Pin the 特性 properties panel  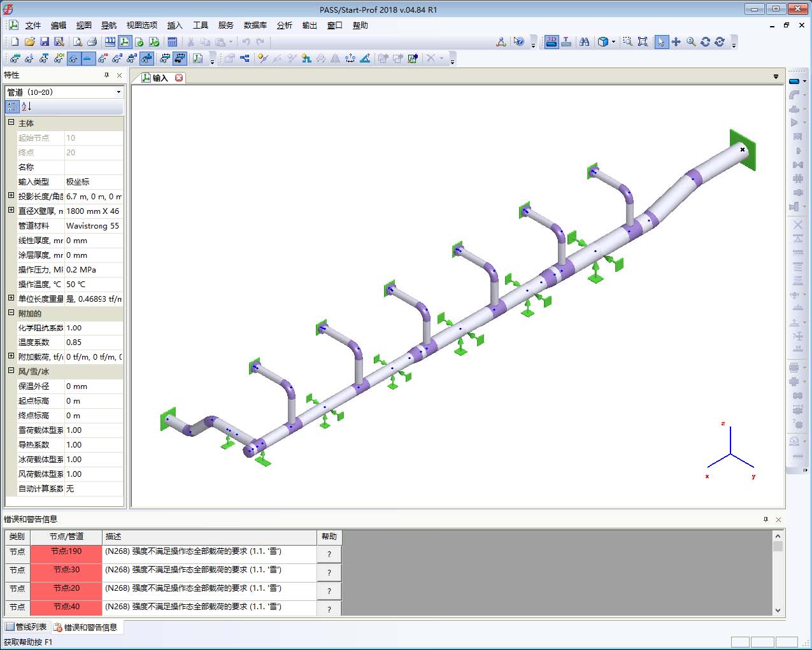click(106, 75)
